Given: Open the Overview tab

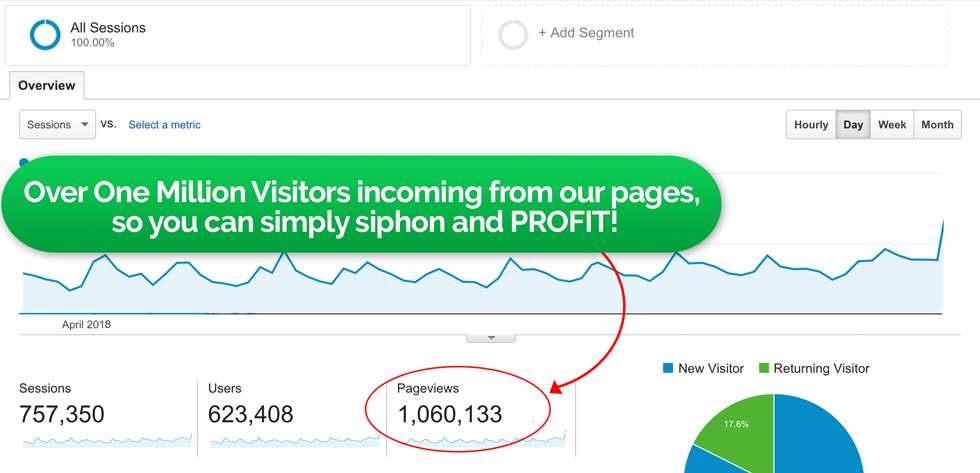Looking at the screenshot, I should point(47,86).
